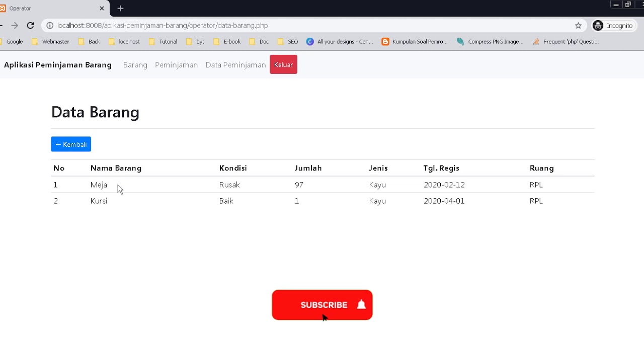Click the Meja cell
Viewport: 644px width, 362px height.
click(x=99, y=185)
